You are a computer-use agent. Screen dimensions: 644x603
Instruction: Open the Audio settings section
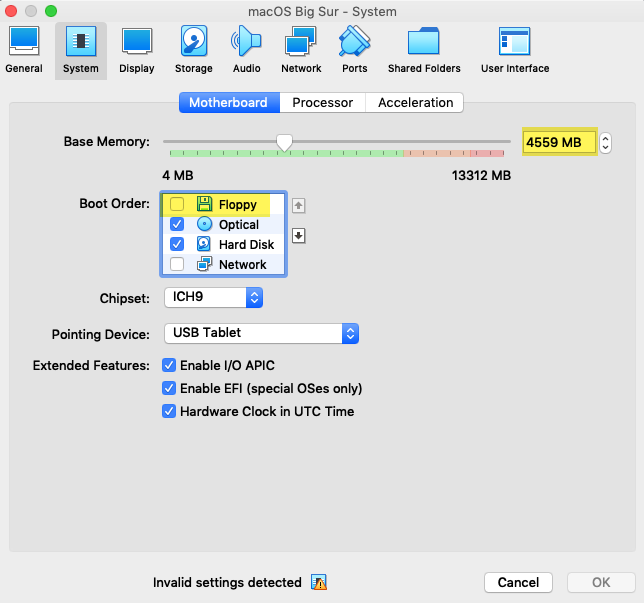click(x=246, y=50)
